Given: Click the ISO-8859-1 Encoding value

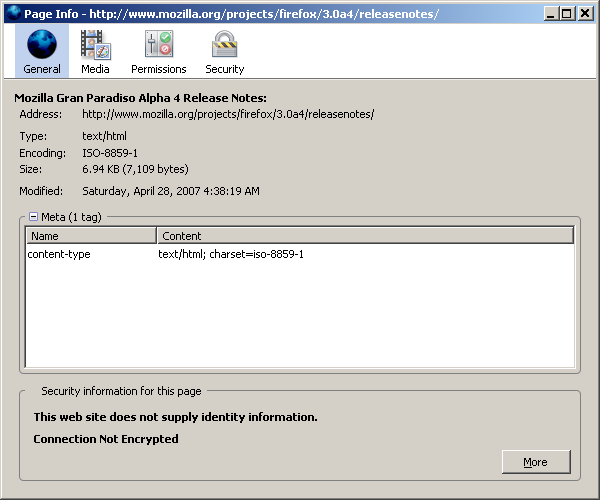Looking at the screenshot, I should click(110, 153).
